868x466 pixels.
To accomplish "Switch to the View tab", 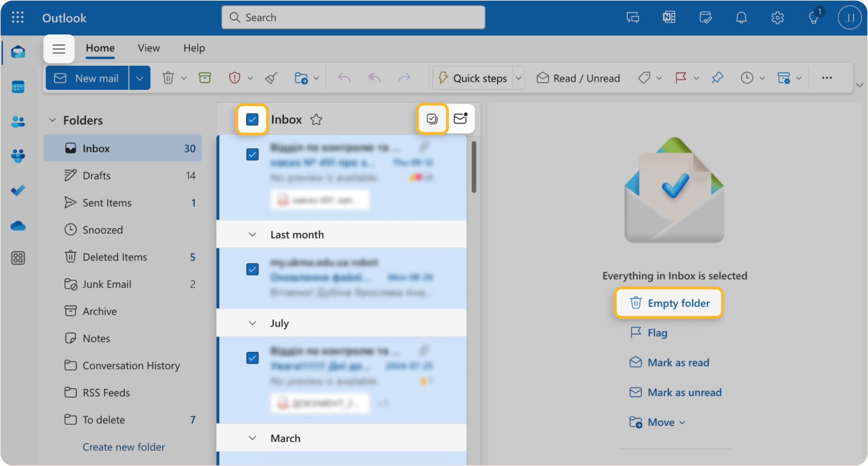I will pos(148,48).
